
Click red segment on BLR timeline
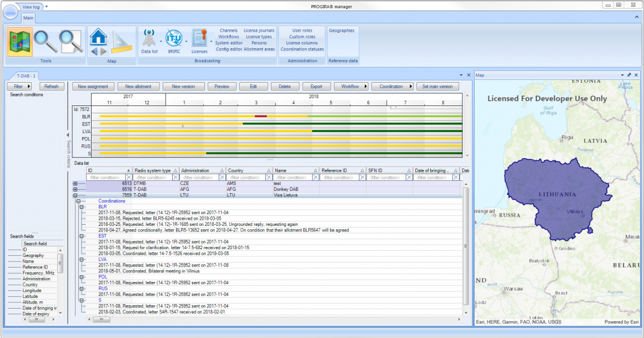(260, 116)
